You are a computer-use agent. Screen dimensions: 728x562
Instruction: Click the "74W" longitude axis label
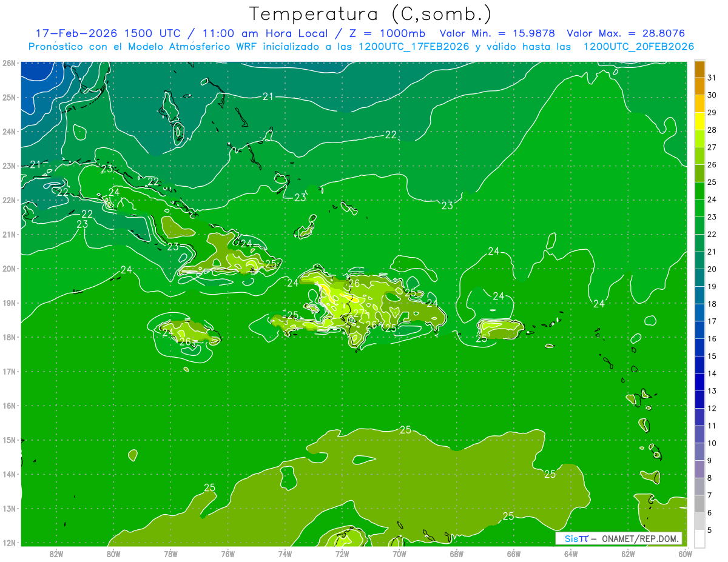pos(285,554)
